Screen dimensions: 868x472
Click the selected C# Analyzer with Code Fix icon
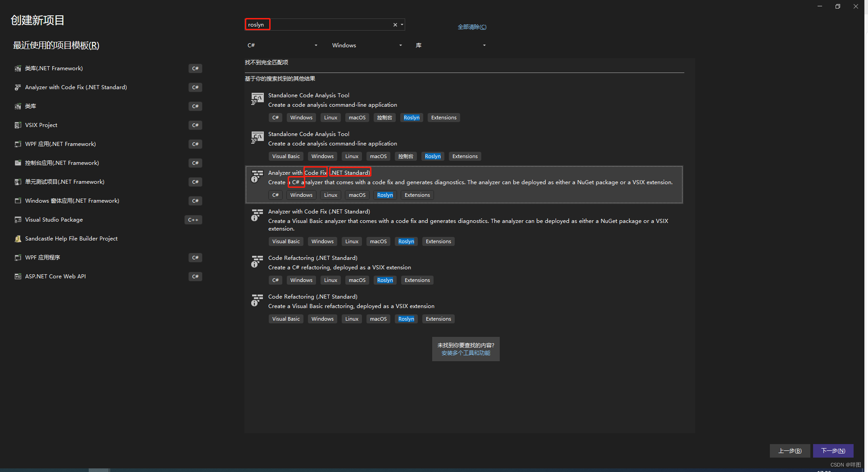(x=257, y=177)
